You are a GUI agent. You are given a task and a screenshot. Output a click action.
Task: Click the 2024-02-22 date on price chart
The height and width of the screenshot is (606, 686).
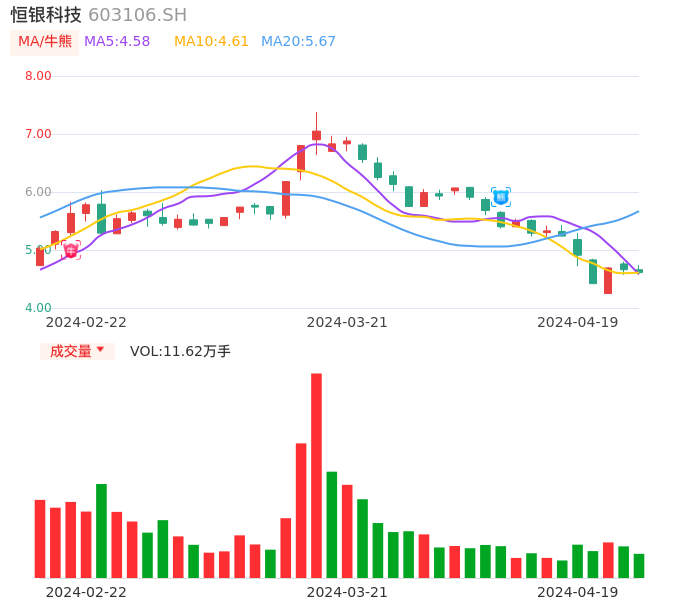pyautogui.click(x=86, y=322)
